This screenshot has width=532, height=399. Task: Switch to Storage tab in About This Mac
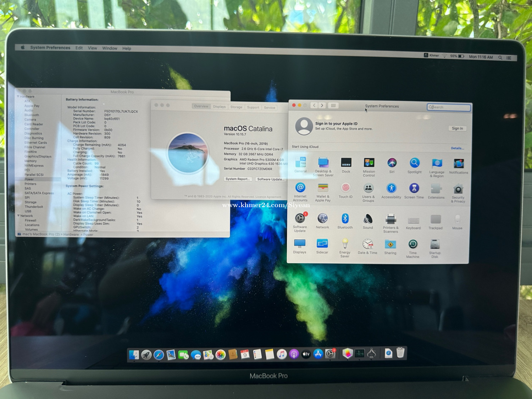[x=236, y=107]
